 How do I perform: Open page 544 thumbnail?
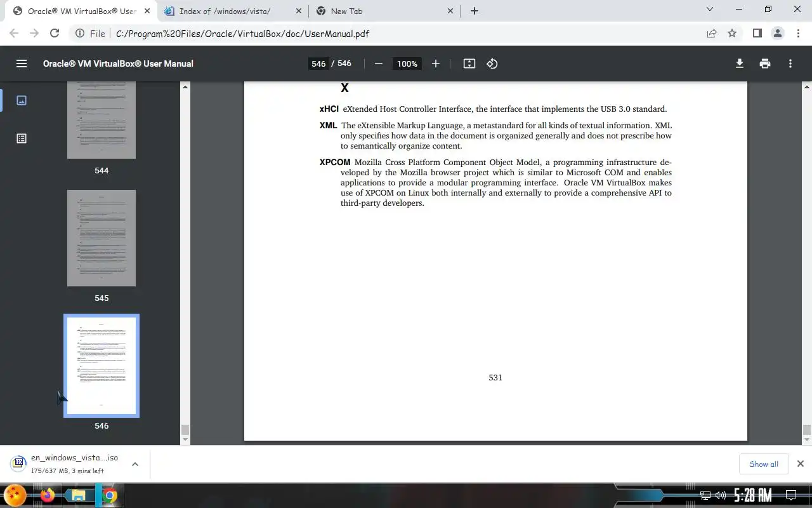click(101, 121)
